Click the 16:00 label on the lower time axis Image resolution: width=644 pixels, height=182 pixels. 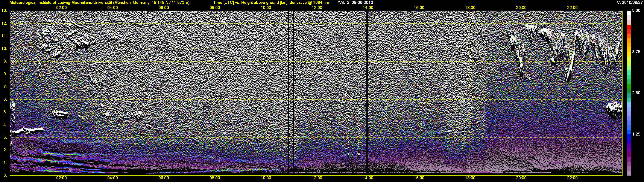[419, 178]
